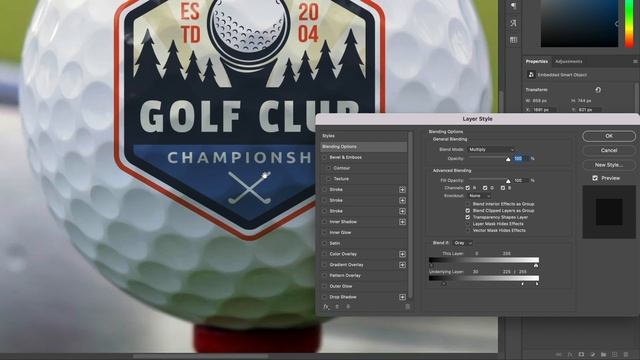The width and height of the screenshot is (640, 360).
Task: Enable the Texture checkbox
Action: click(329, 179)
